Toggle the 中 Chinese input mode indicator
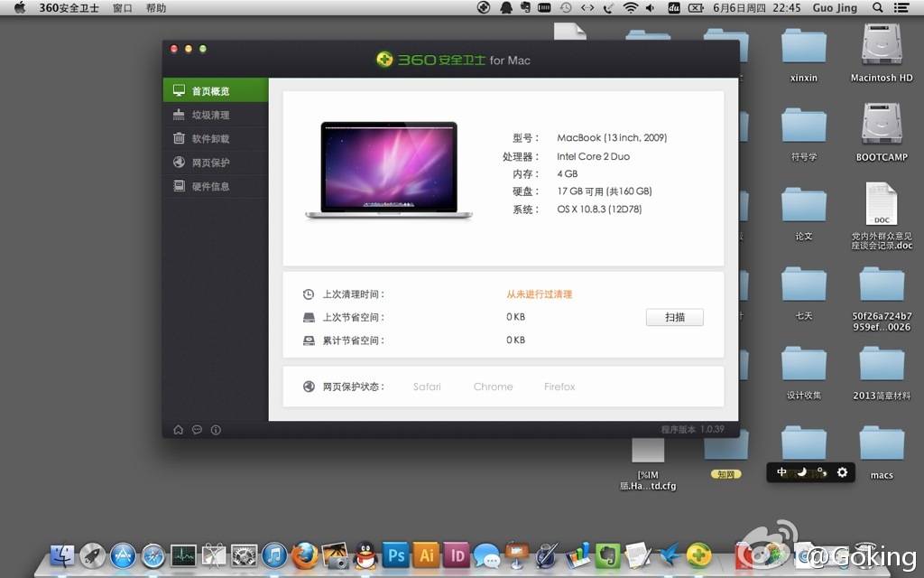The image size is (924, 578). point(781,471)
